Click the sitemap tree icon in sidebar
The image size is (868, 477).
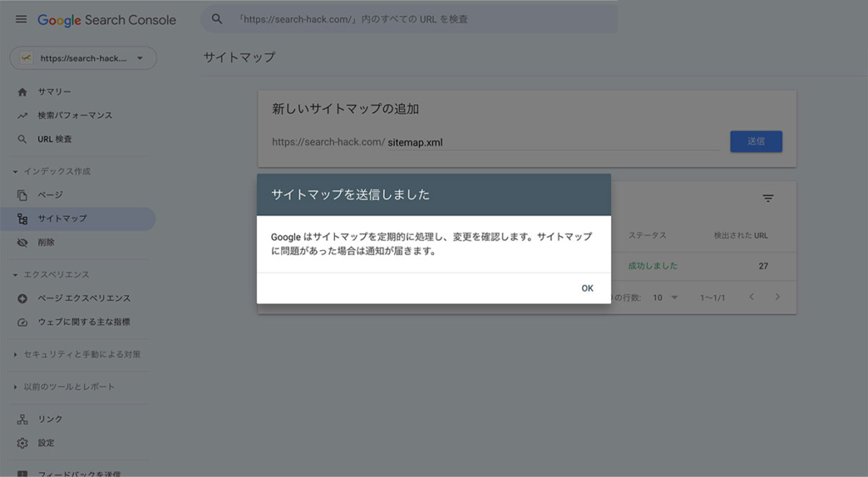pyautogui.click(x=22, y=219)
